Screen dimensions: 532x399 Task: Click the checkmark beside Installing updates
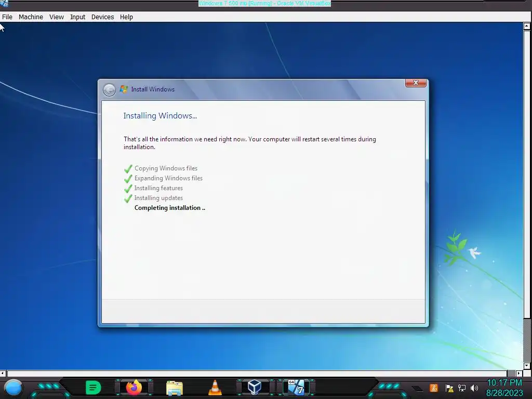pos(128,198)
